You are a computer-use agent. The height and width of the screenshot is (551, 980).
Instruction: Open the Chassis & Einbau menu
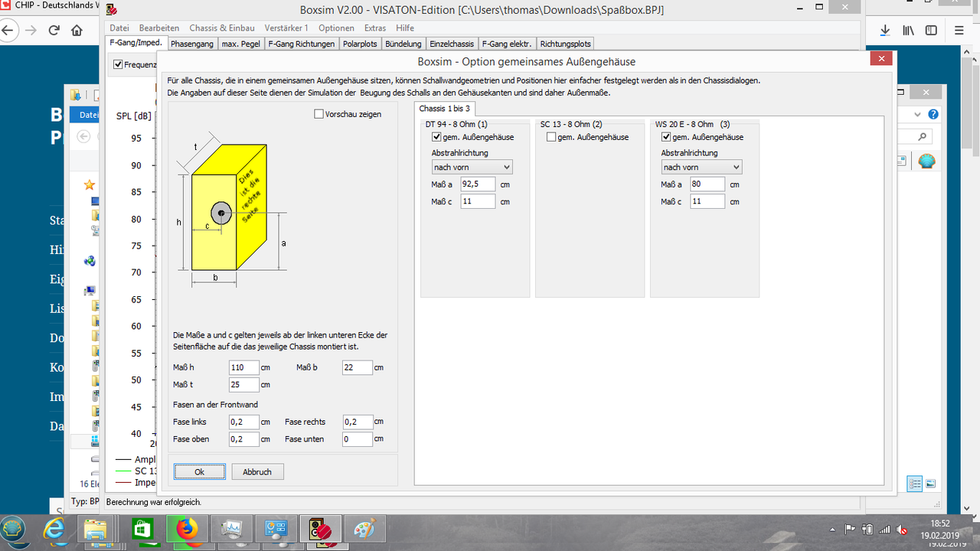coord(220,28)
